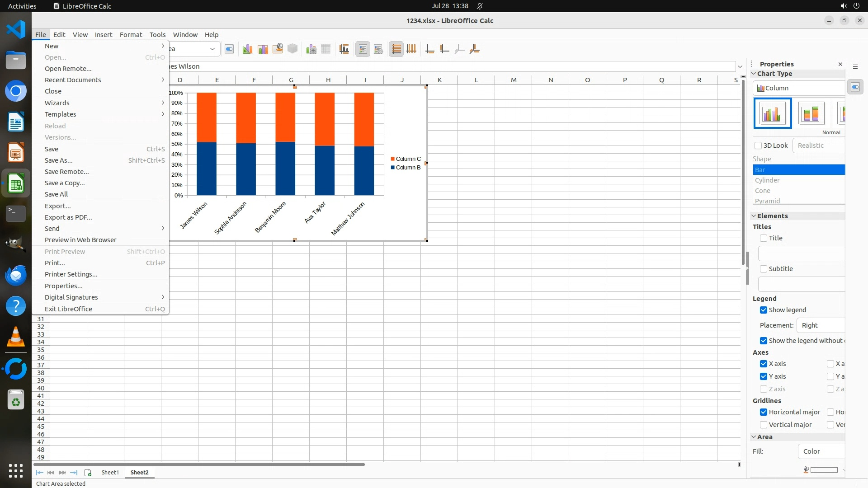Image resolution: width=868 pixels, height=488 pixels.
Task: Open Chart Type toolbar icon
Action: [247, 49]
